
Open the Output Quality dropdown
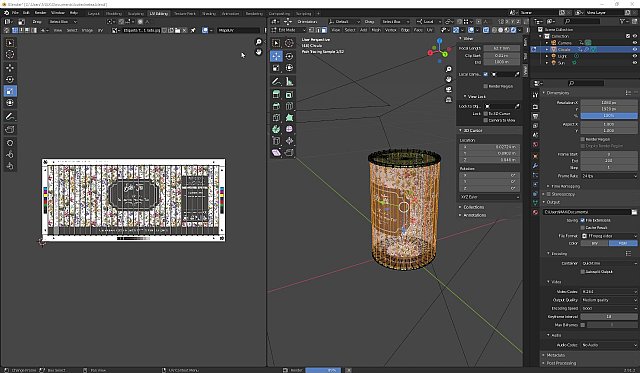pos(609,300)
